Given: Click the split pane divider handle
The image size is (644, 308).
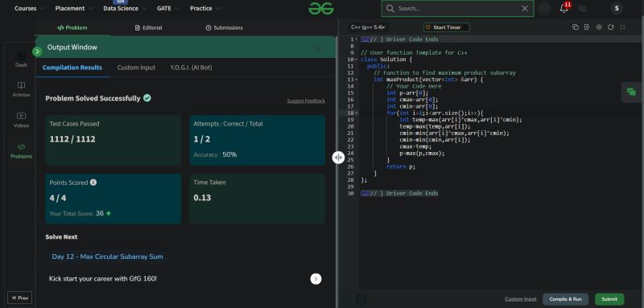Looking at the screenshot, I should point(338,158).
